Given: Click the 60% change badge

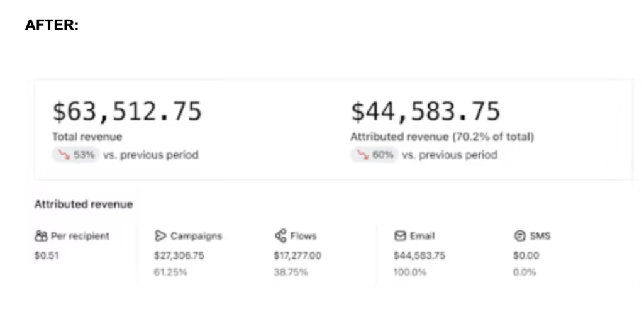Looking at the screenshot, I should point(374,155).
